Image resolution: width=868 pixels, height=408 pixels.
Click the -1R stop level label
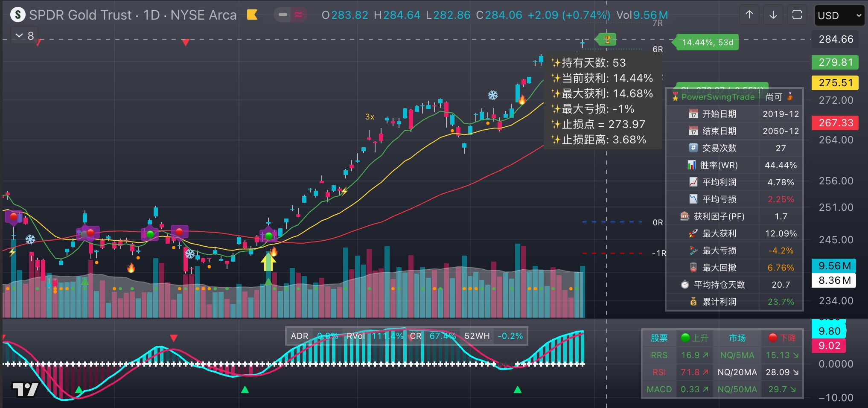coord(659,253)
